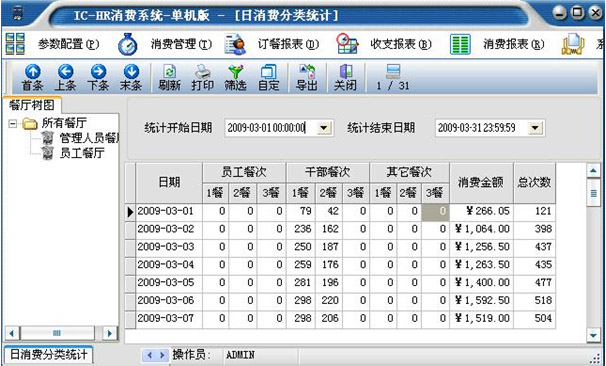Click the partially visible system menu icon
Image resolution: width=606 pixels, height=366 pixels.
[572, 44]
